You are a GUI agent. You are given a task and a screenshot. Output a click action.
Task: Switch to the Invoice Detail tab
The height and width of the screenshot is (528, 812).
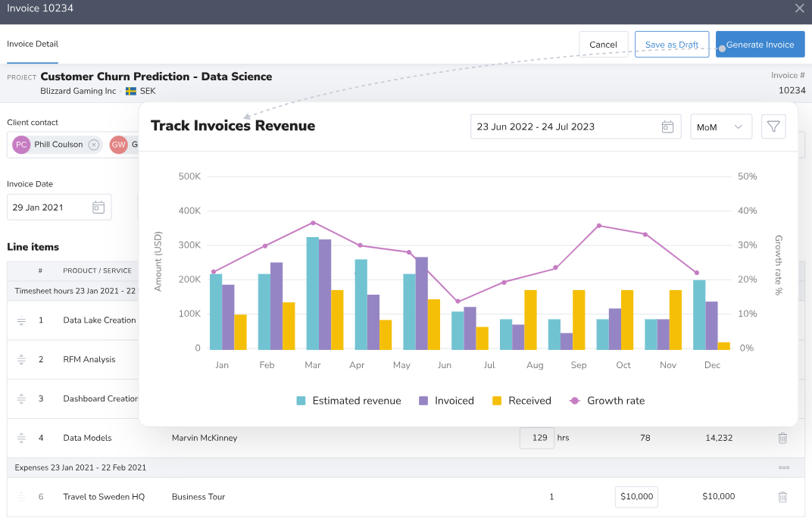click(x=32, y=44)
